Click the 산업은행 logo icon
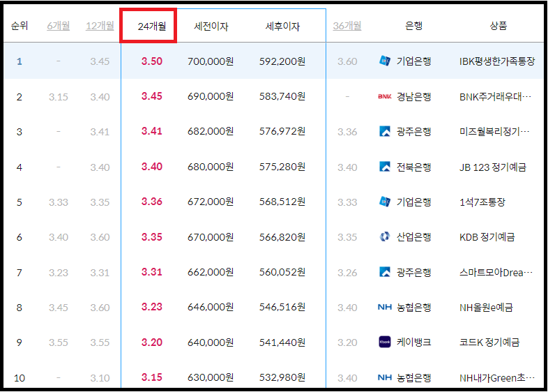The height and width of the screenshot is (392, 548). 385,236
